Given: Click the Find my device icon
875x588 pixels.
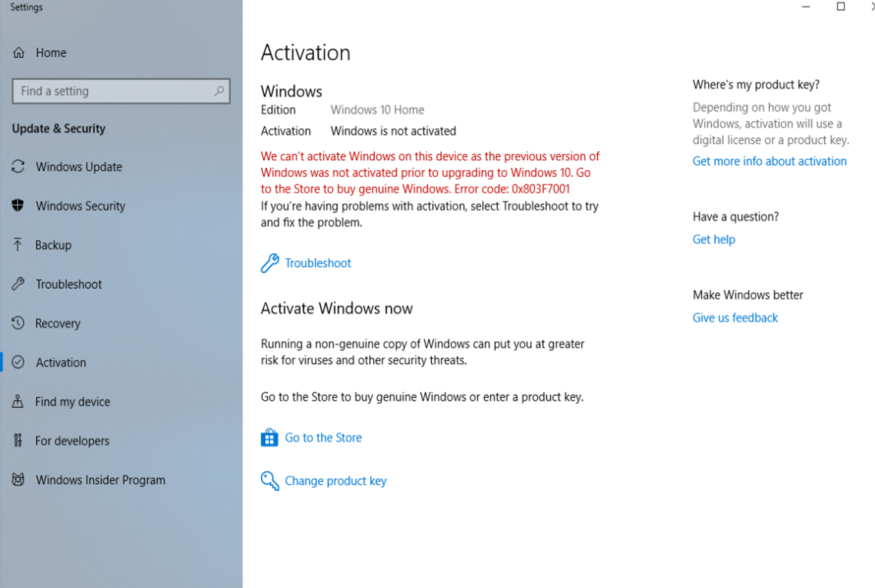Looking at the screenshot, I should (18, 402).
